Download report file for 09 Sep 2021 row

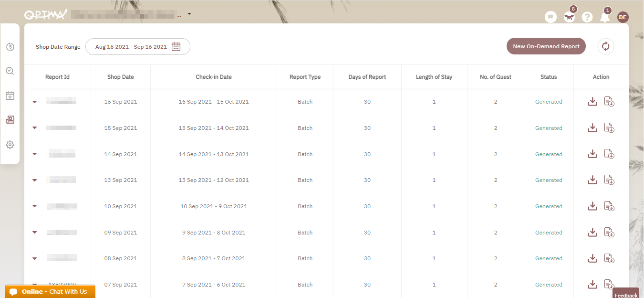609,233
